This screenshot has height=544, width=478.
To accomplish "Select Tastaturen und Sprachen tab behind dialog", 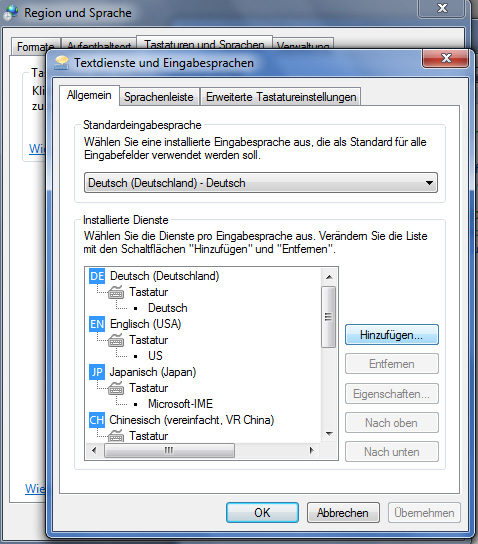I will pos(204,43).
